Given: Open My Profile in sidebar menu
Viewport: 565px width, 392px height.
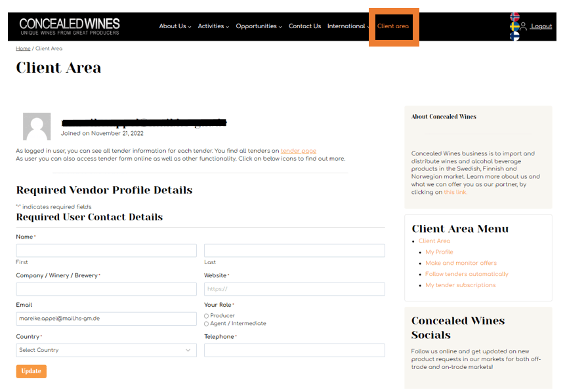Looking at the screenshot, I should tap(439, 252).
